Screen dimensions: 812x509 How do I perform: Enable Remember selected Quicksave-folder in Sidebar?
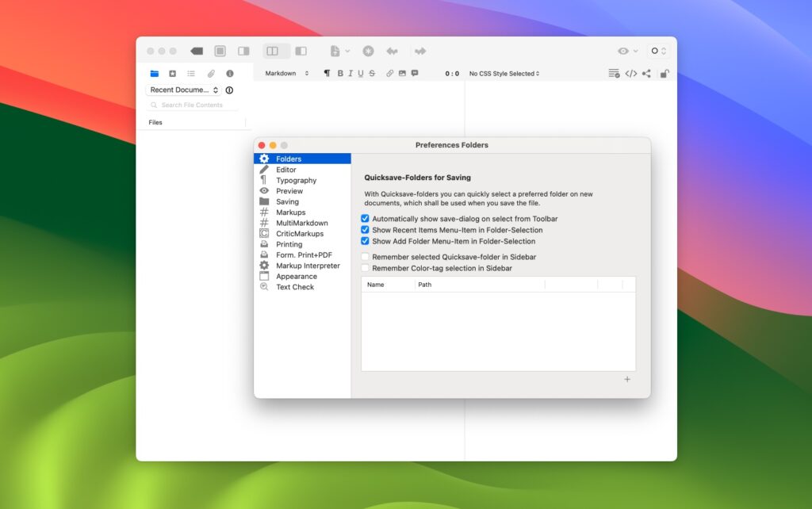click(x=365, y=256)
